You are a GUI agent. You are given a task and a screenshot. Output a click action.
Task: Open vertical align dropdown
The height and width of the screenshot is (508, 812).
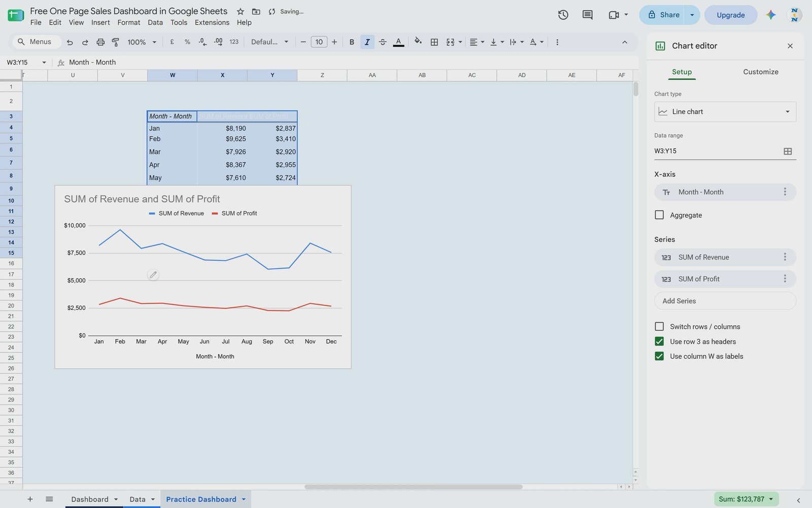click(497, 42)
